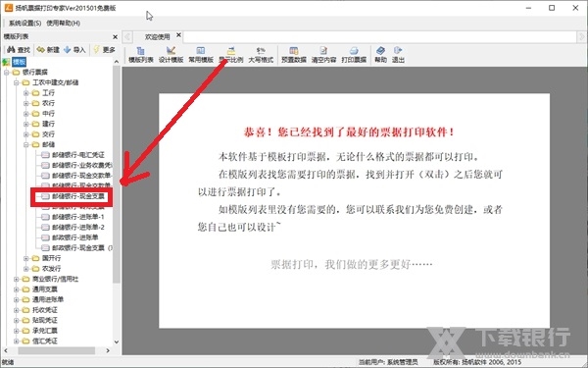Select the 模板 root node
The width and height of the screenshot is (588, 368).
[19, 62]
